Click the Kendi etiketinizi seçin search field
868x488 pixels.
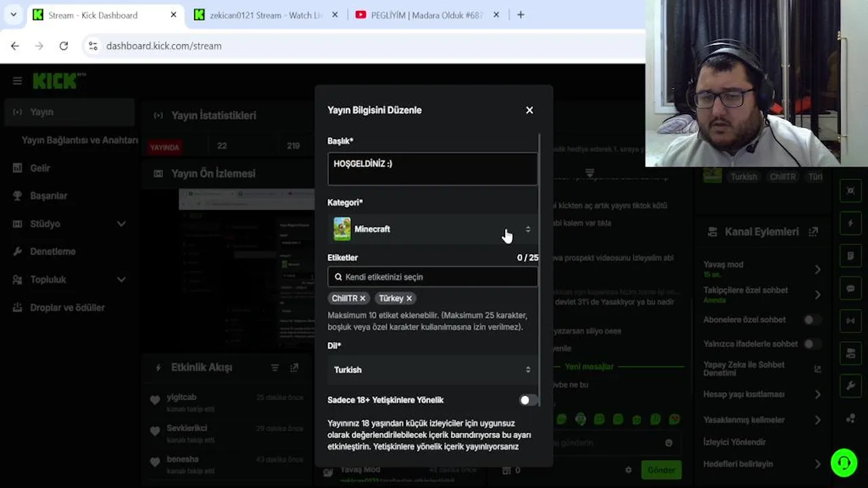[x=432, y=277]
